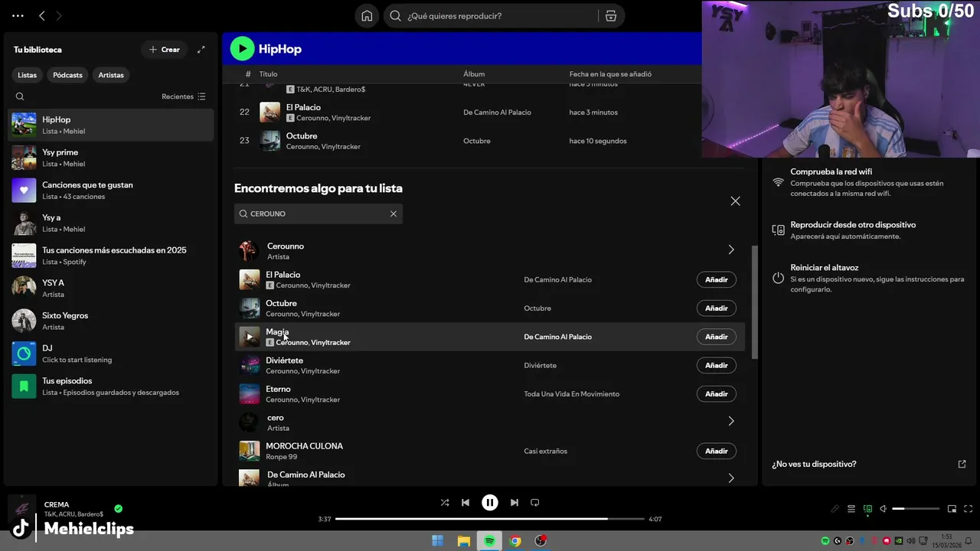
Task: Skip to the previous track
Action: (465, 503)
